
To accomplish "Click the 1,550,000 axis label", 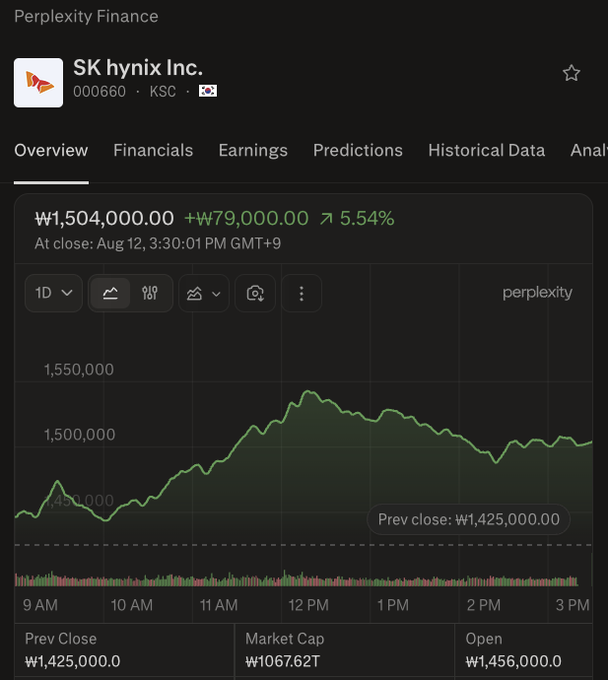I will 78,369.
